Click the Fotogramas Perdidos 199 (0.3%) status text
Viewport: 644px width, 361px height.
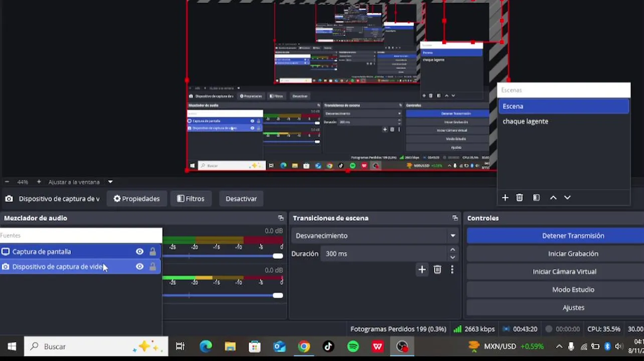(x=398, y=329)
